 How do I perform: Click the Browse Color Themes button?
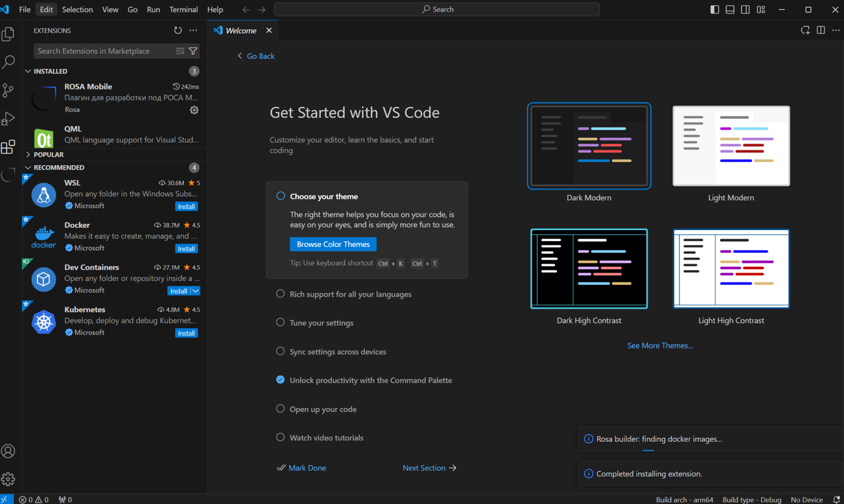pos(333,244)
